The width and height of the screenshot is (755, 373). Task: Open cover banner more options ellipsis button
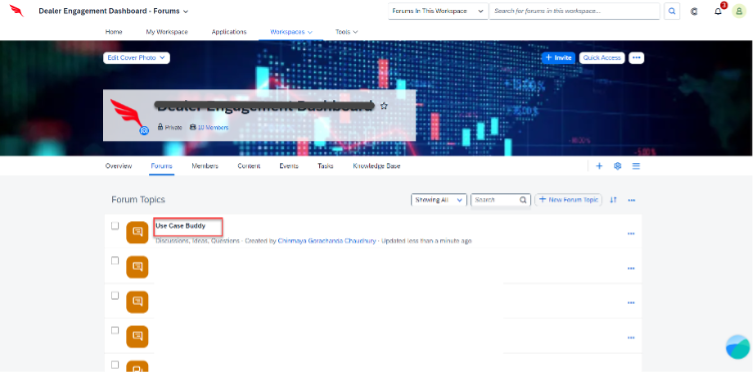(x=637, y=58)
